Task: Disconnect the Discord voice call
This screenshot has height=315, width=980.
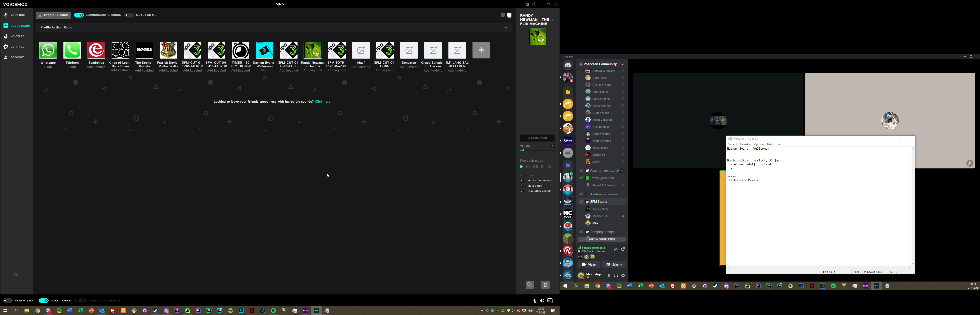Action: (623, 250)
